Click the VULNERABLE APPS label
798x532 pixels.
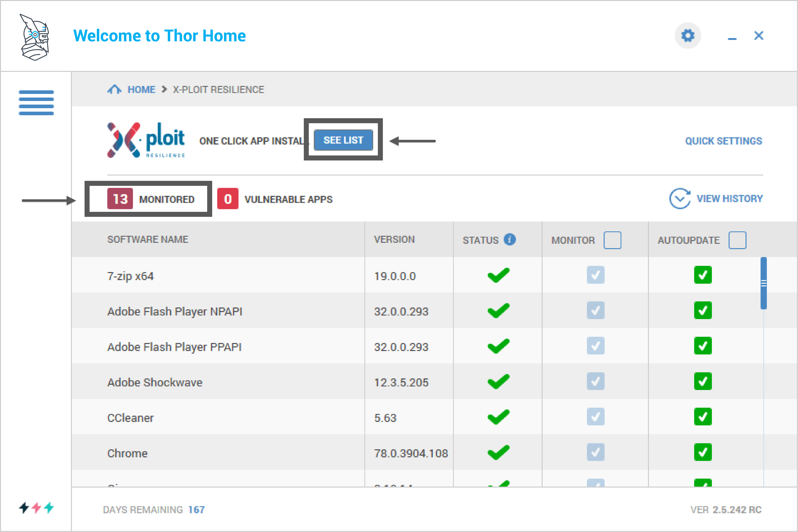288,199
